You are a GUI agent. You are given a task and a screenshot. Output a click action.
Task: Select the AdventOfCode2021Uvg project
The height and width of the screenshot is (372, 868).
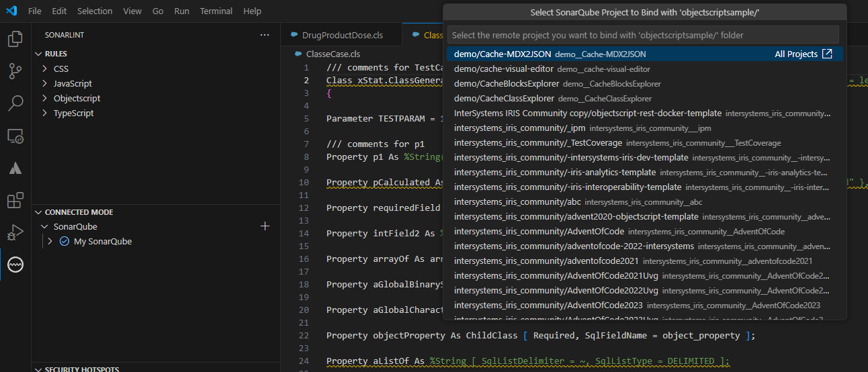645,275
